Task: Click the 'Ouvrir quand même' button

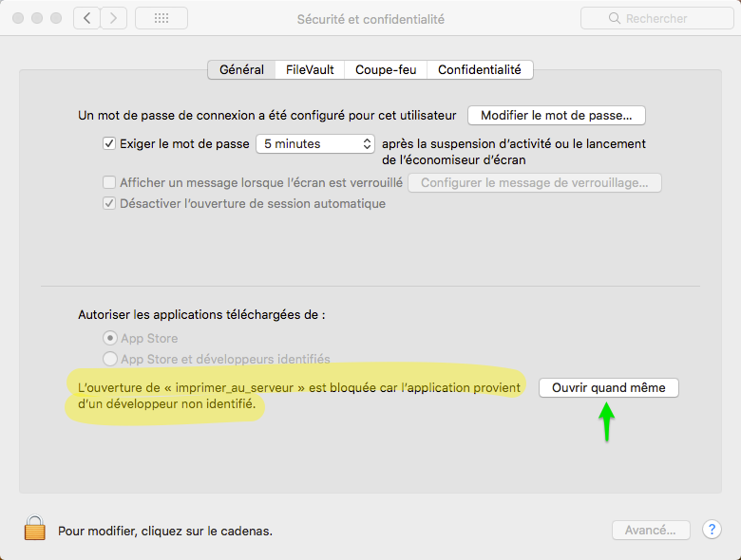Action: [x=608, y=388]
